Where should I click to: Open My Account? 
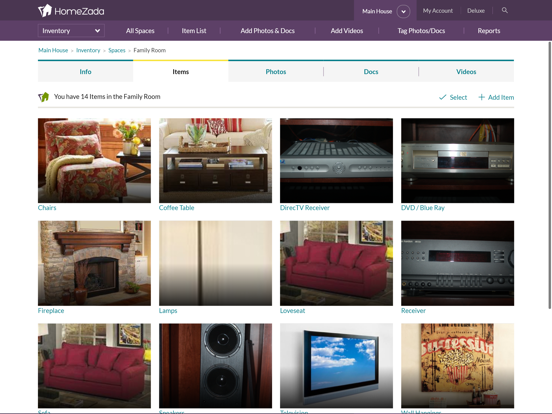438,11
